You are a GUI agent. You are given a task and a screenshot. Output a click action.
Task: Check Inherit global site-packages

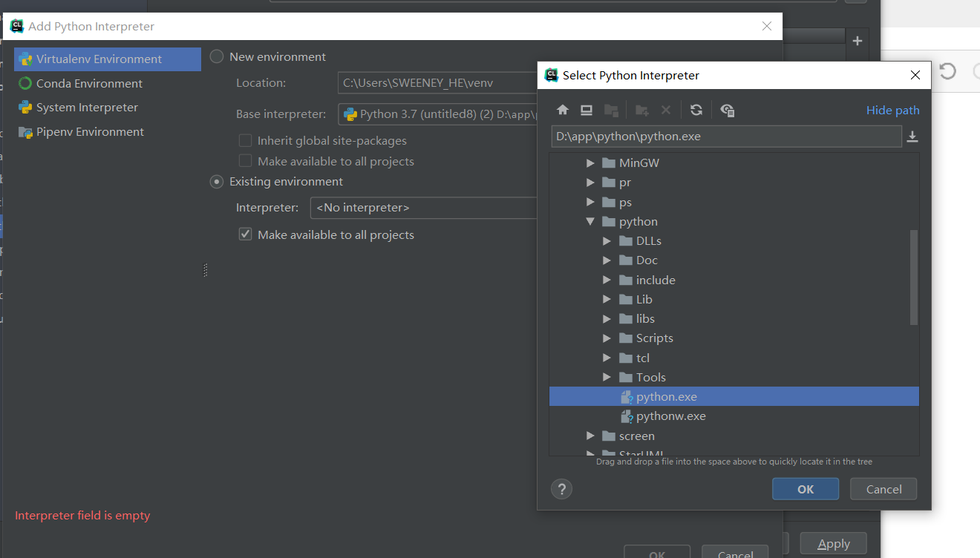point(245,140)
